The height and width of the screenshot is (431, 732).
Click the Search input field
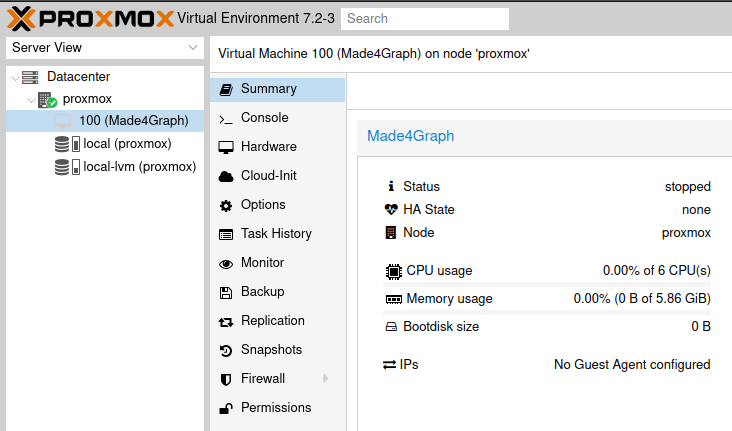coord(424,19)
